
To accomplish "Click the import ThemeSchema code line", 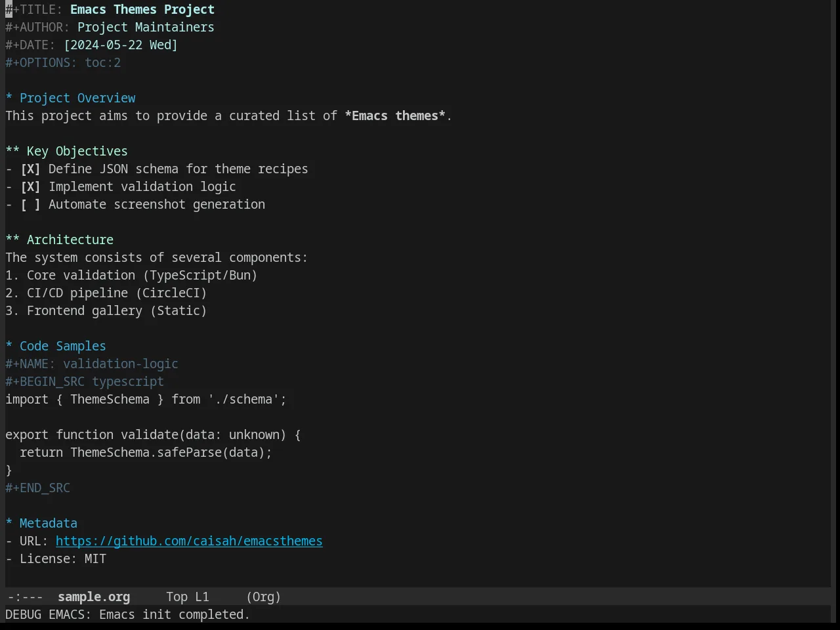I will click(146, 399).
